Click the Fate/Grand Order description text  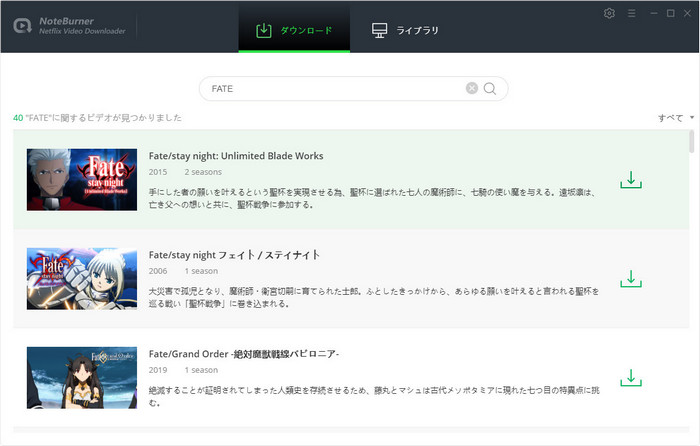click(374, 396)
